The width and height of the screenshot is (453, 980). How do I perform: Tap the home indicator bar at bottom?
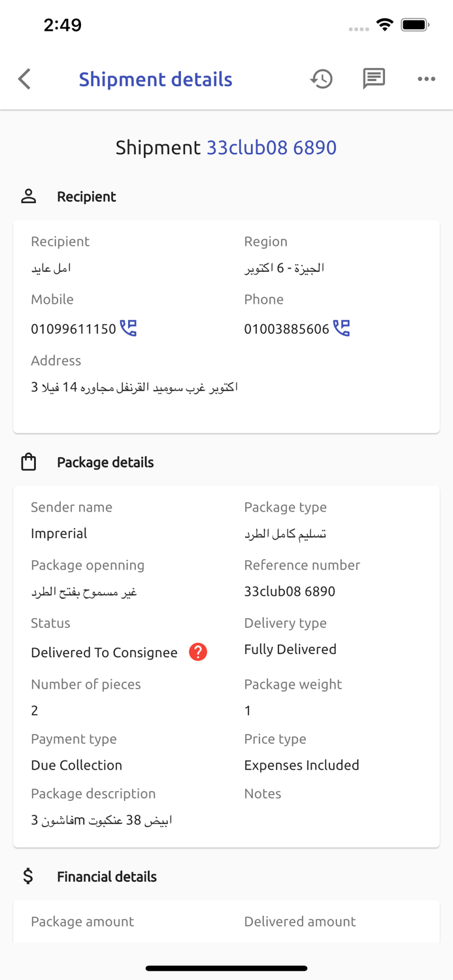[x=226, y=968]
